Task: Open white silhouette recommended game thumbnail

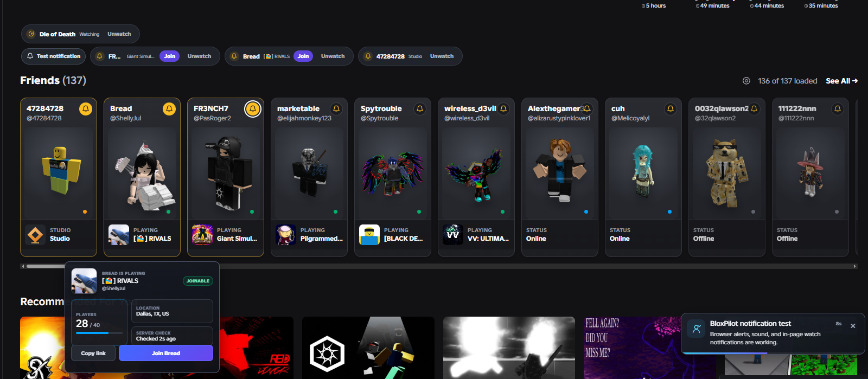Action: click(x=509, y=348)
